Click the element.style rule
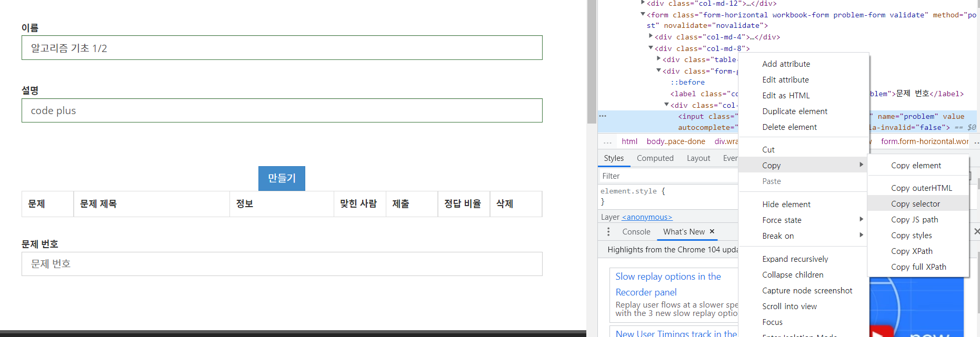Image resolution: width=980 pixels, height=337 pixels. coord(633,191)
